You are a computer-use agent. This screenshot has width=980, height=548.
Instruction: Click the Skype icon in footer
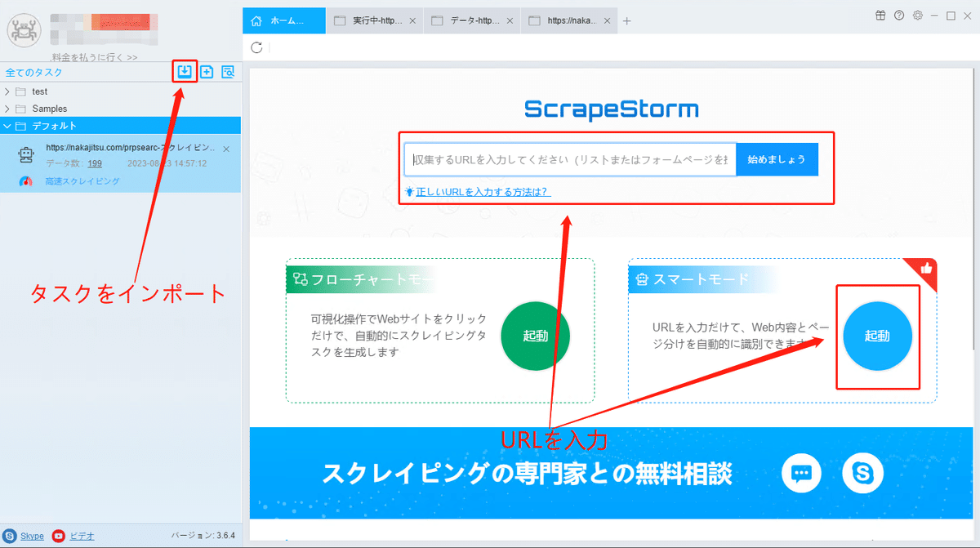click(10, 537)
